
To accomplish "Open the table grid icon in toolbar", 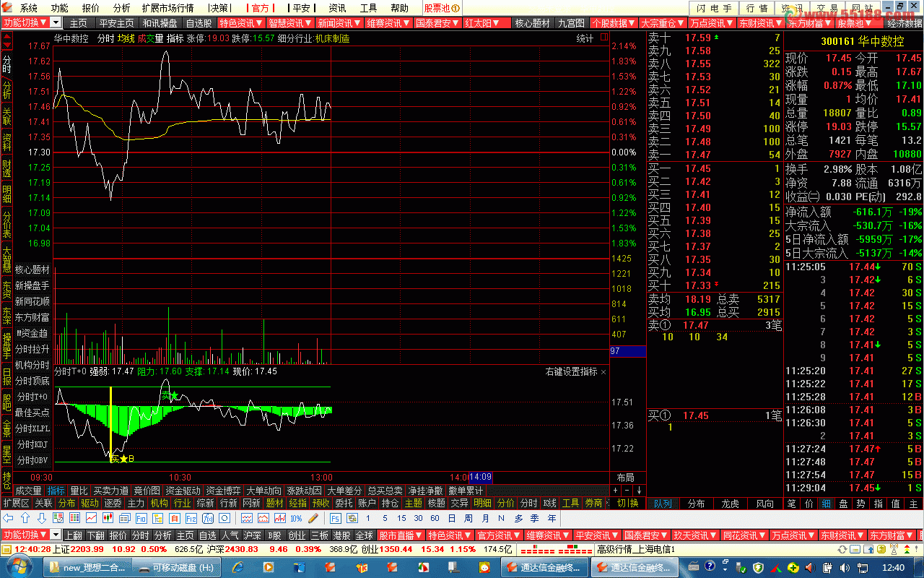I will (x=74, y=518).
